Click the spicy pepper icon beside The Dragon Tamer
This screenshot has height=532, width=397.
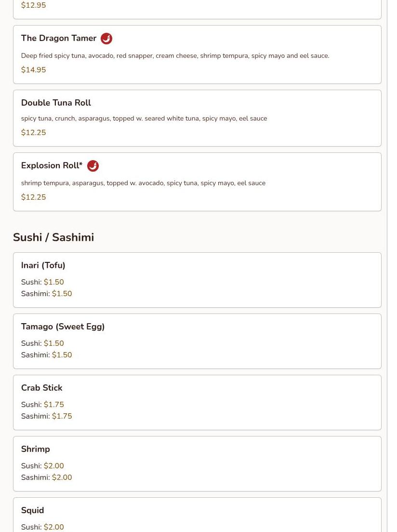(106, 39)
